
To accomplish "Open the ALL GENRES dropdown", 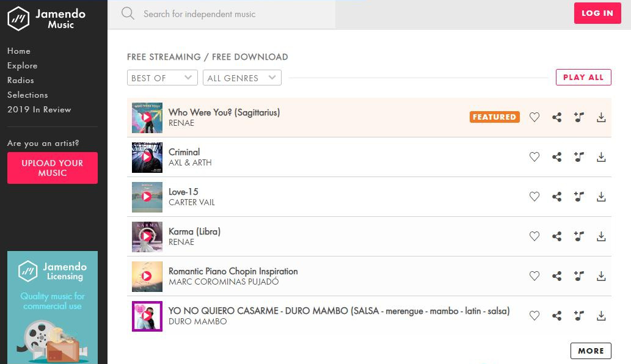I will click(242, 78).
